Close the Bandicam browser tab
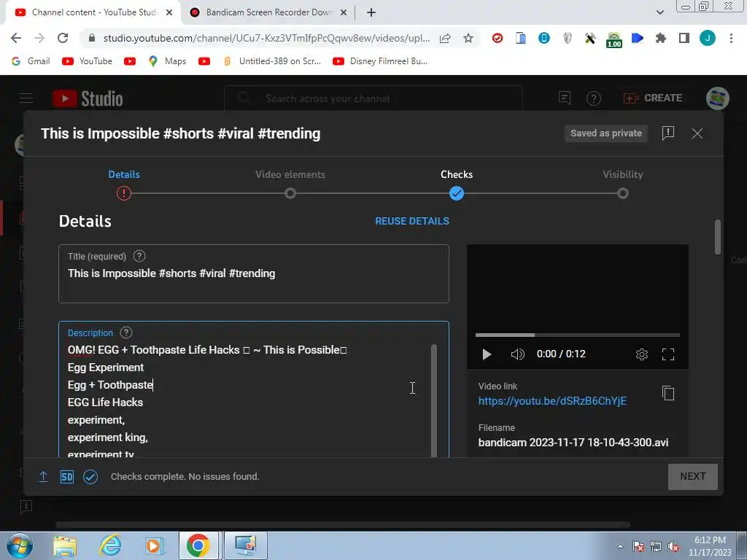747x560 pixels. 343,12
